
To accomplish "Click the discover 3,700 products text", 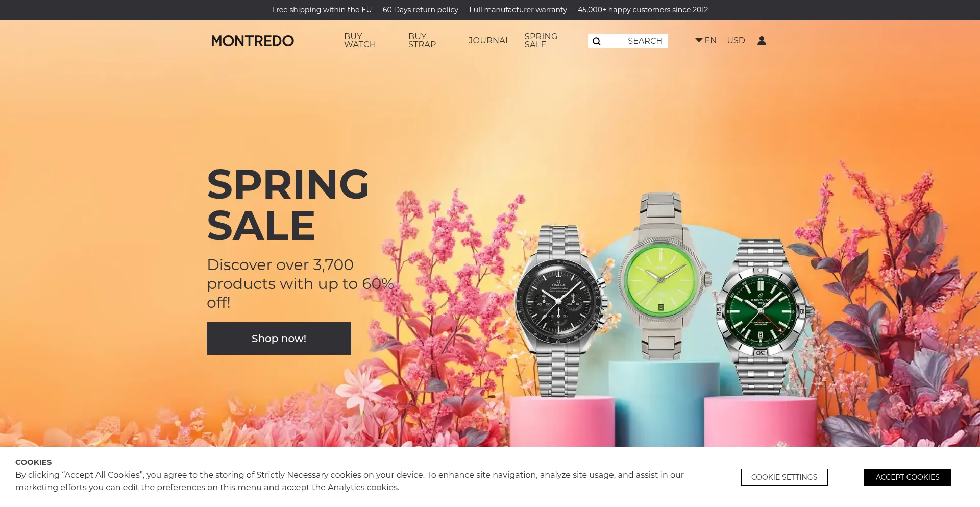I will 300,283.
